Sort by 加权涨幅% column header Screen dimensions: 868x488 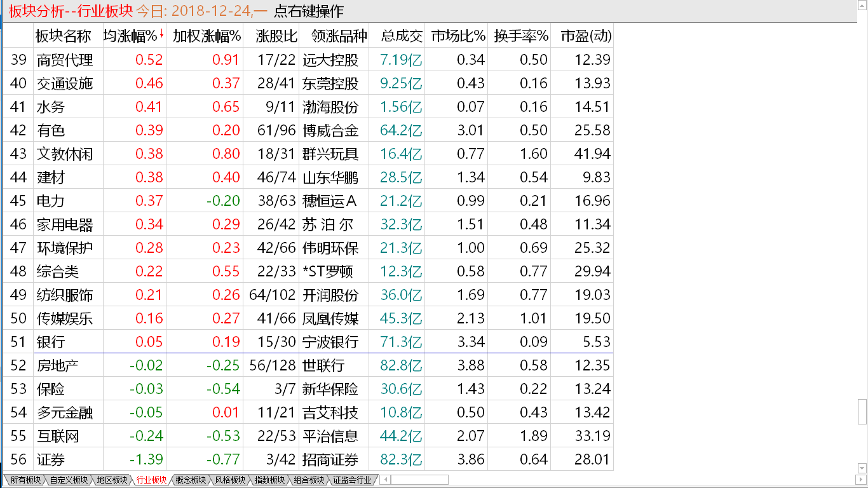pyautogui.click(x=207, y=36)
